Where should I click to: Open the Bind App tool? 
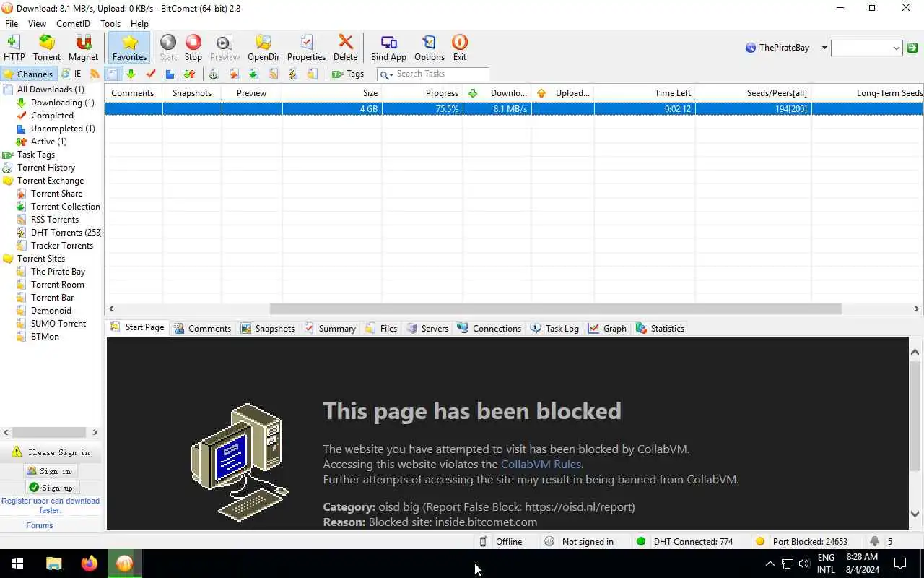[388, 48]
